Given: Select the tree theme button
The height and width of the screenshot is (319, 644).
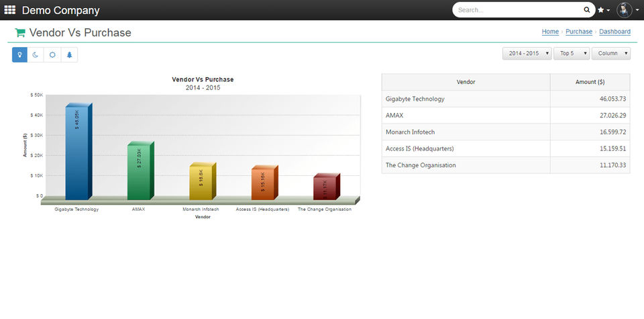Looking at the screenshot, I should coord(69,54).
